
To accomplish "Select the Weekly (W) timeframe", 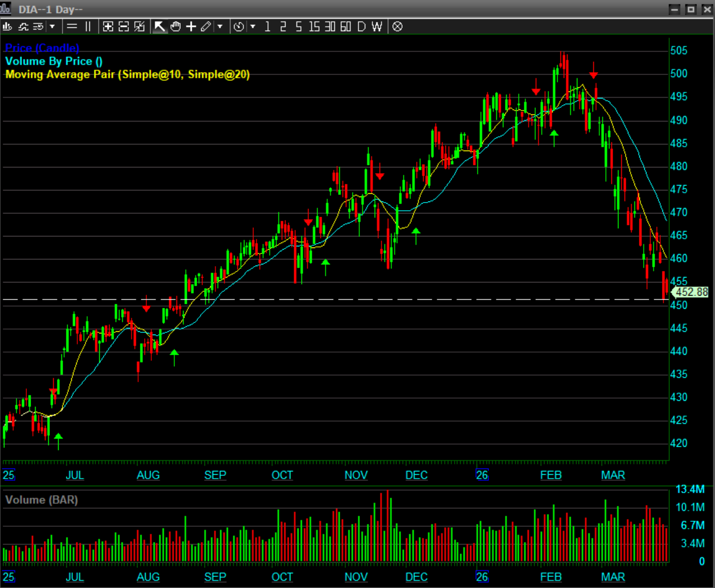I will [376, 26].
